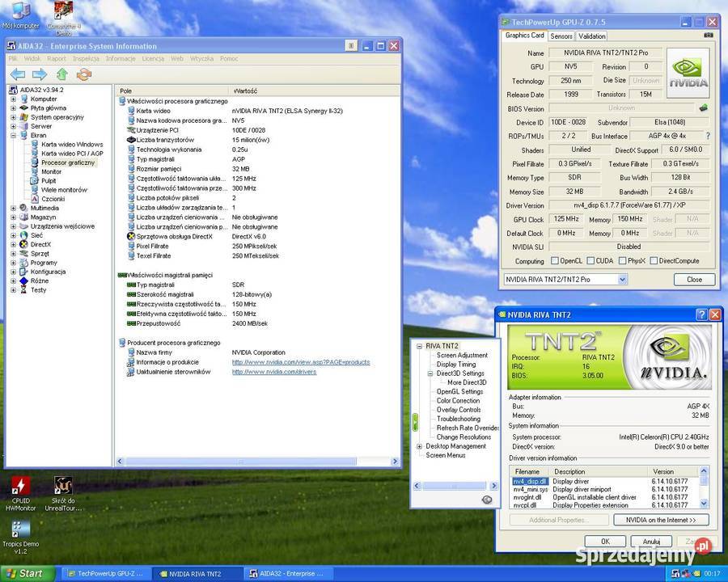Viewport: 728px width, 582px height.
Task: Select the UnrealTournament shortcut desktop icon
Action: [x=63, y=494]
